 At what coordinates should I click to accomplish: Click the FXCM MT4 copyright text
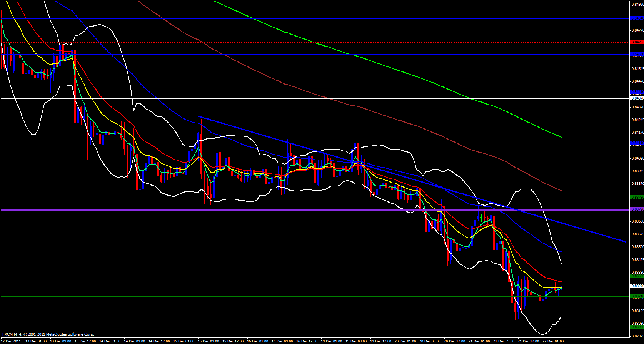48,334
